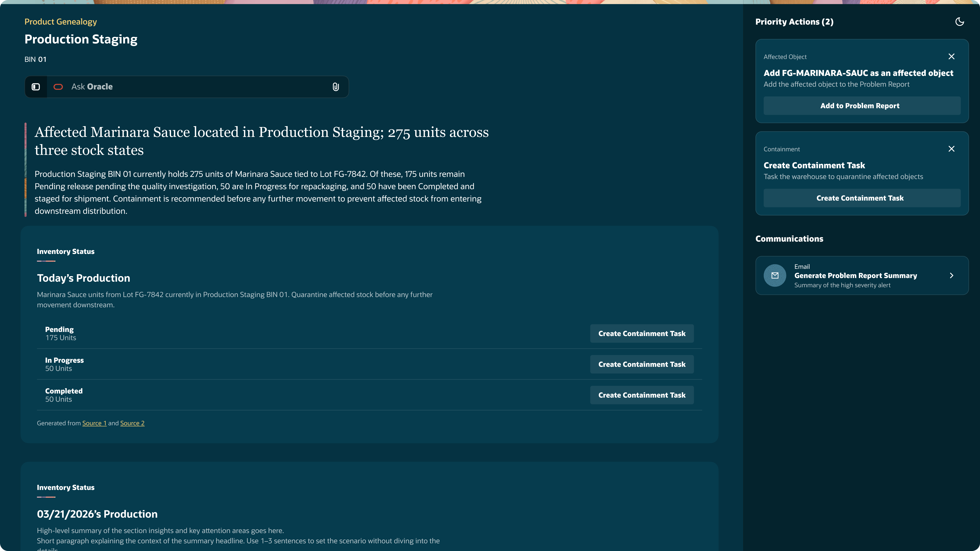Click the Create Containment Task card title
This screenshot has height=551, width=980.
coord(814,165)
